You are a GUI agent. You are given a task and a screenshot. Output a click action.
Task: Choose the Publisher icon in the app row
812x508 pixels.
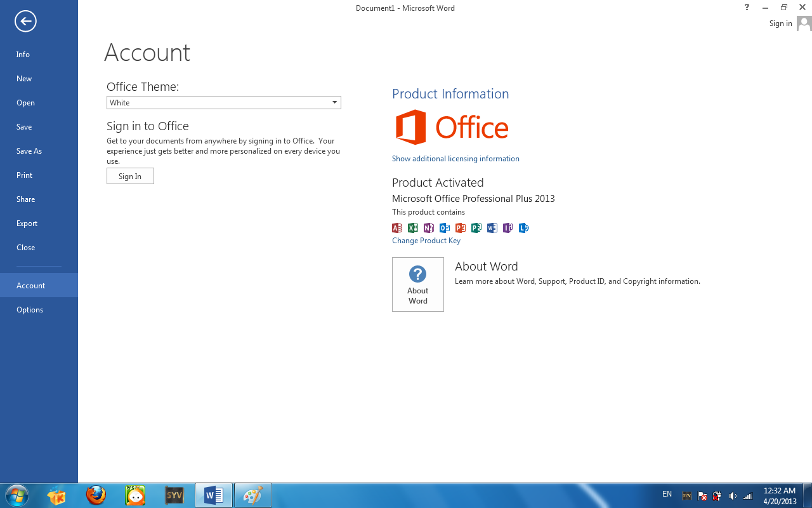pos(476,227)
